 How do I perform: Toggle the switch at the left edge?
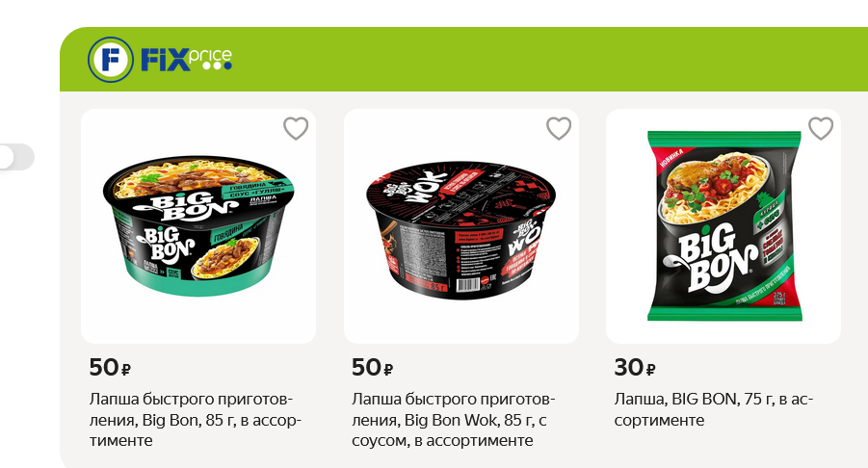tap(16, 157)
